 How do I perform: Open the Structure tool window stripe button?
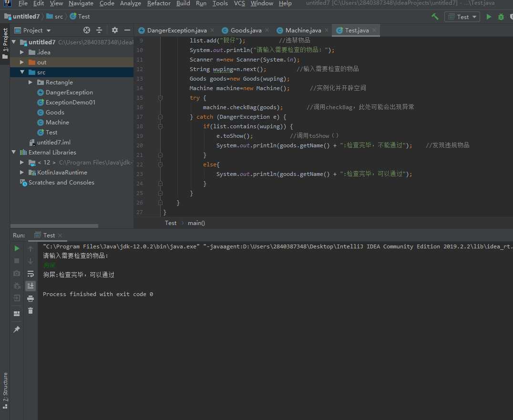click(5, 390)
